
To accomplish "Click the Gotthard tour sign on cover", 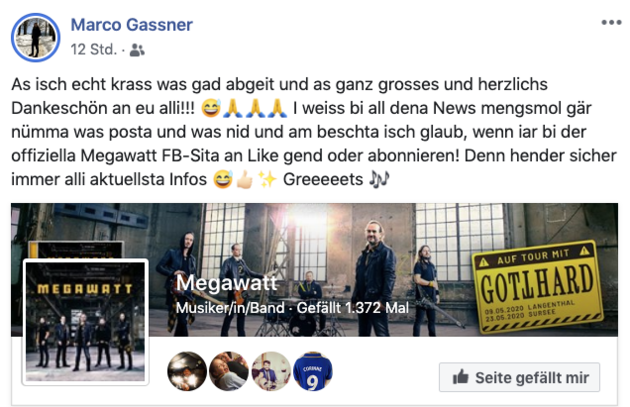I will click(538, 287).
